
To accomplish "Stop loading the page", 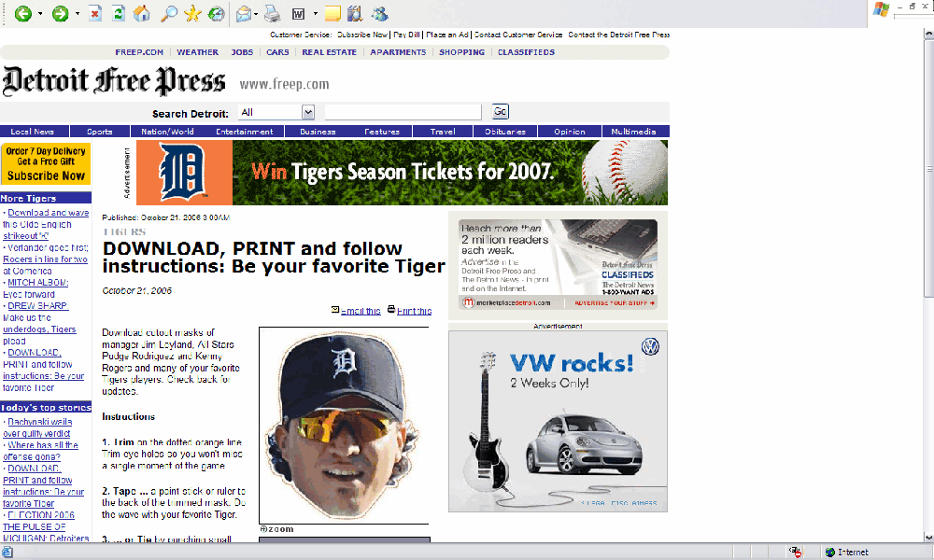I will [95, 13].
